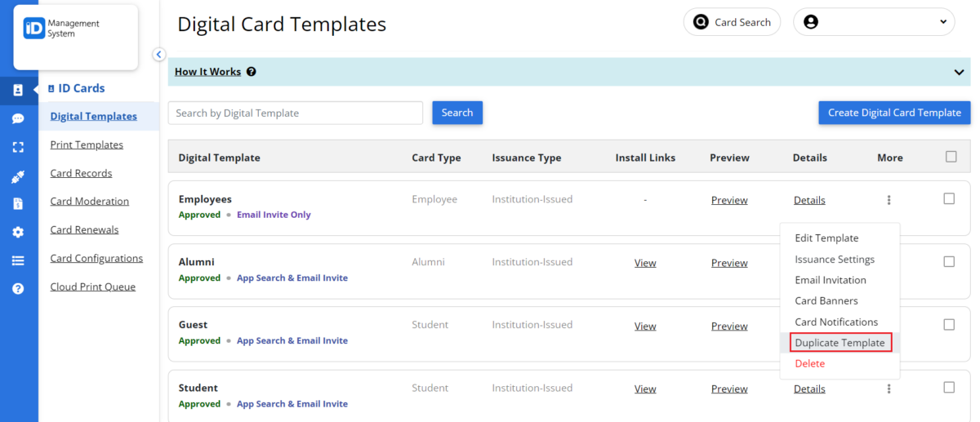Open the user account dropdown
The height and width of the screenshot is (422, 980).
coord(874,22)
